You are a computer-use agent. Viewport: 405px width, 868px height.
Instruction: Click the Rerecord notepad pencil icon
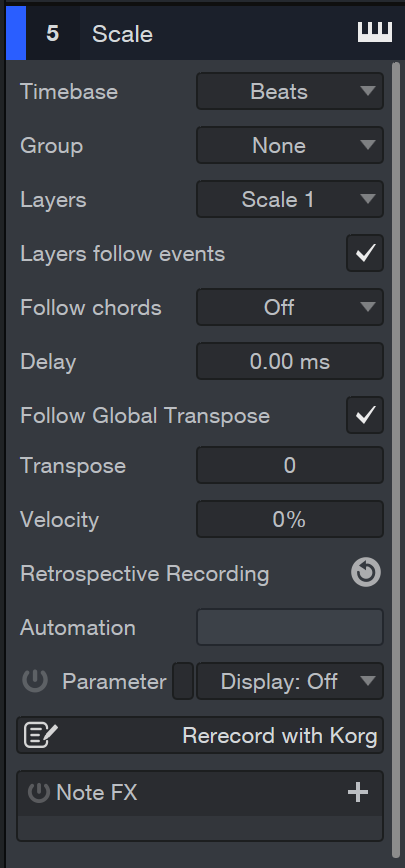tap(40, 735)
